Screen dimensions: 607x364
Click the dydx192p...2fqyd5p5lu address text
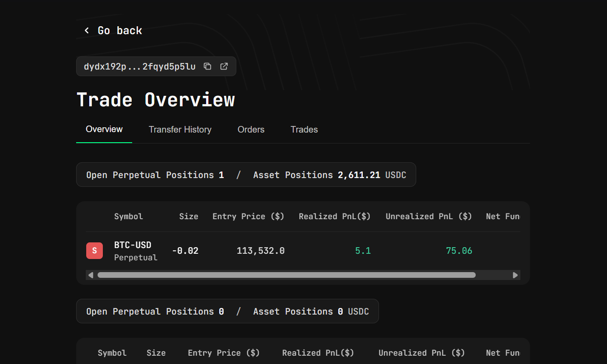pos(140,66)
